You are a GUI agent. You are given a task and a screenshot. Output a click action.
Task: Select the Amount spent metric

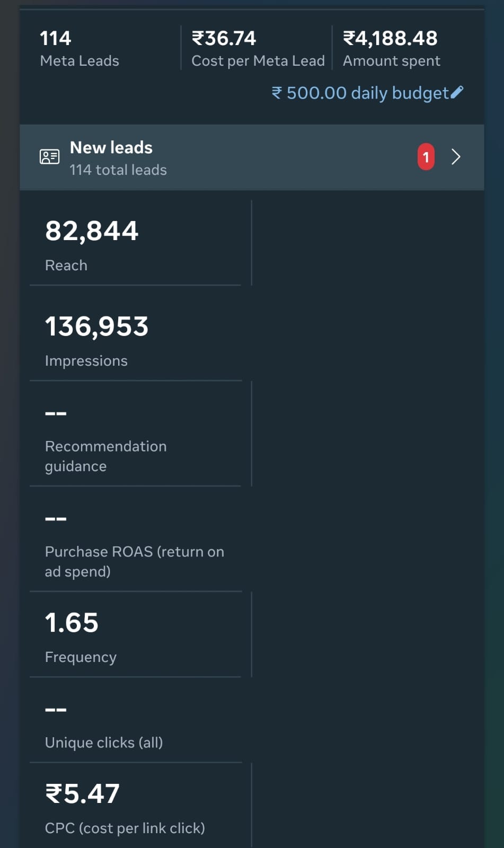391,49
